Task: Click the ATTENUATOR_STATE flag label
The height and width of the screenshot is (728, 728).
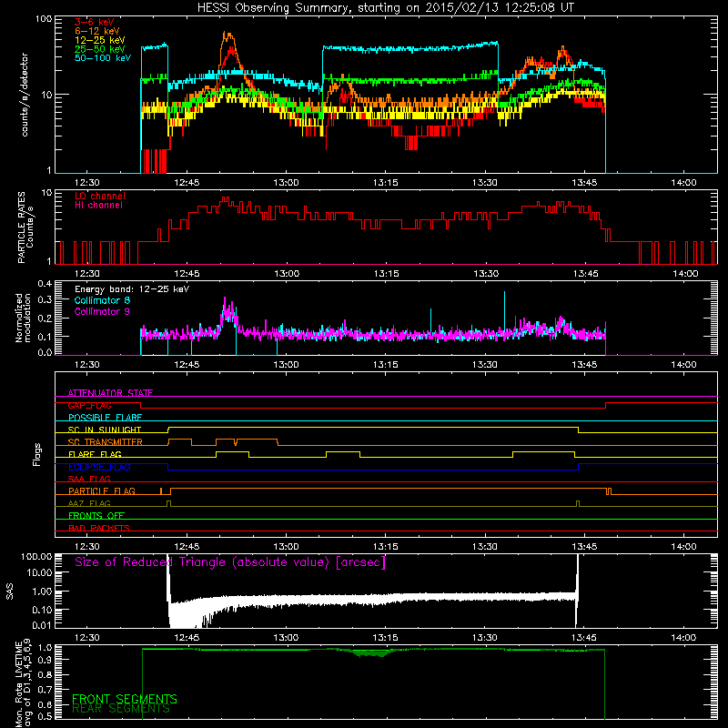Action: (110, 393)
